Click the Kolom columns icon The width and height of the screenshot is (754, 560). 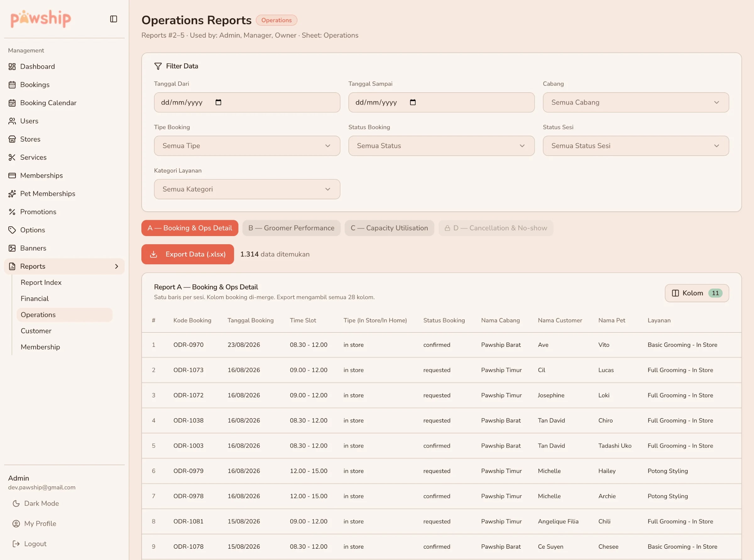[675, 293]
